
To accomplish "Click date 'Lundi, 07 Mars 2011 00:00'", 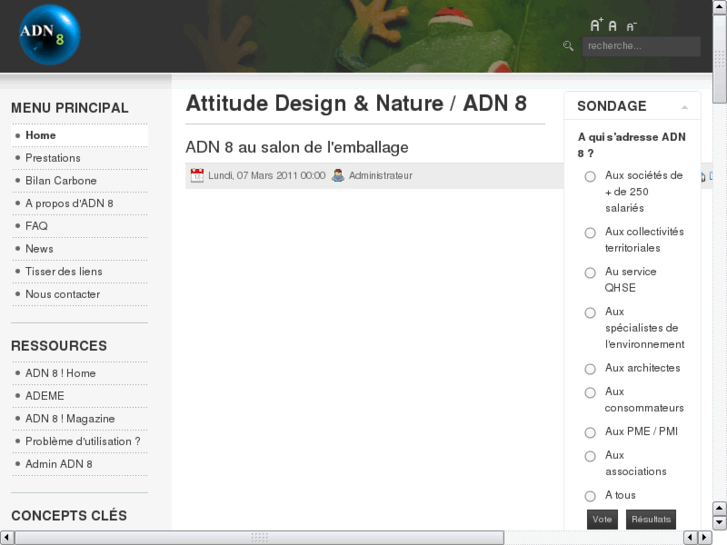I will [x=267, y=176].
